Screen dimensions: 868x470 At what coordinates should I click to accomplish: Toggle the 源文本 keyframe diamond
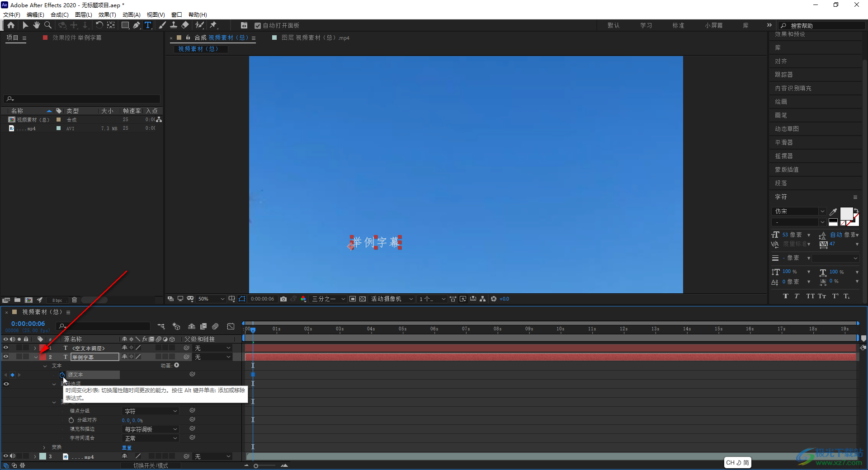pyautogui.click(x=12, y=375)
